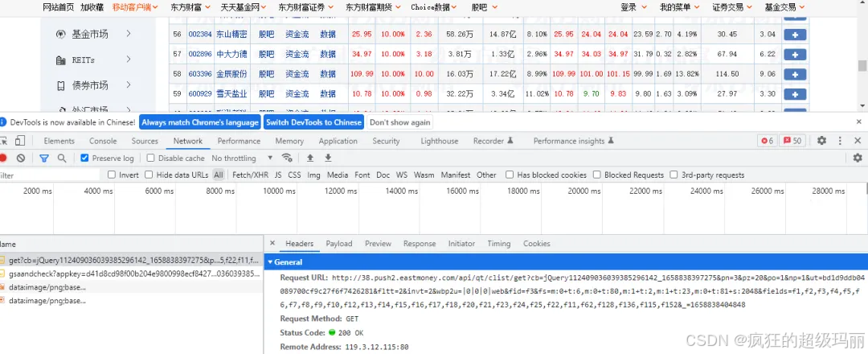Open DevTools settings gear
Viewport: 868px width, 354px height.
click(x=821, y=141)
